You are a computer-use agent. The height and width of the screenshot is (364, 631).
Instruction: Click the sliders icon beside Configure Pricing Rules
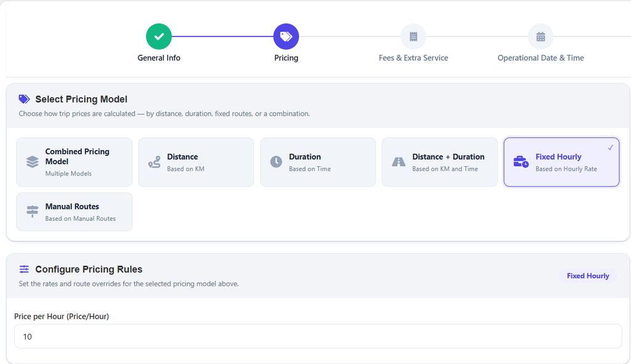[x=24, y=269]
